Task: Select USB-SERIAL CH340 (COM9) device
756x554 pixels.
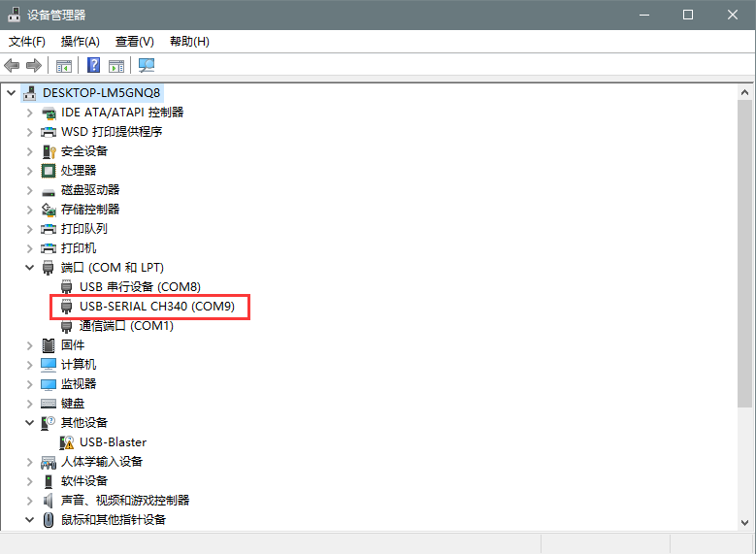Action: [157, 307]
